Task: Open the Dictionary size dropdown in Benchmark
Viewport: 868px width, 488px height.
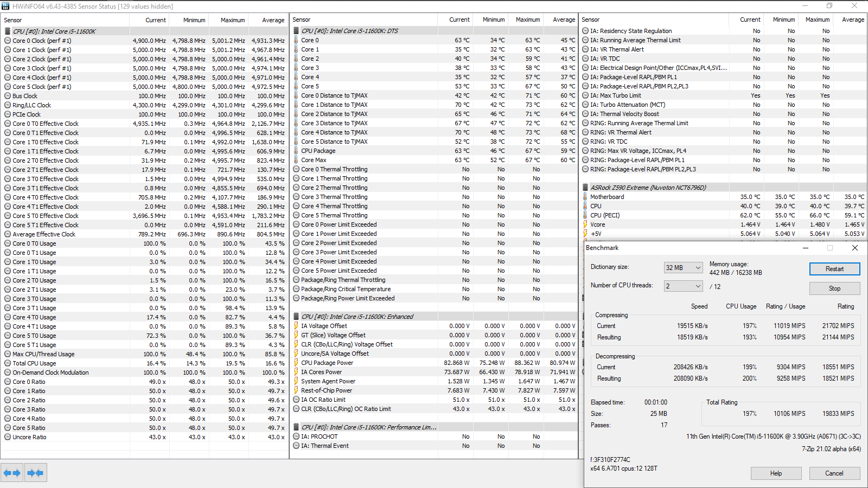Action: [x=684, y=267]
